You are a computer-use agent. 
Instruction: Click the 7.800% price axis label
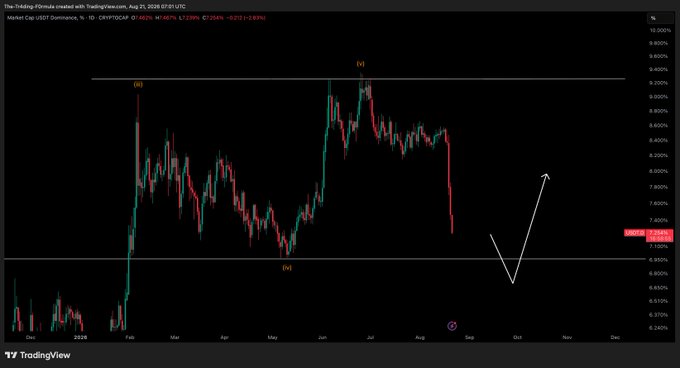[x=658, y=187]
